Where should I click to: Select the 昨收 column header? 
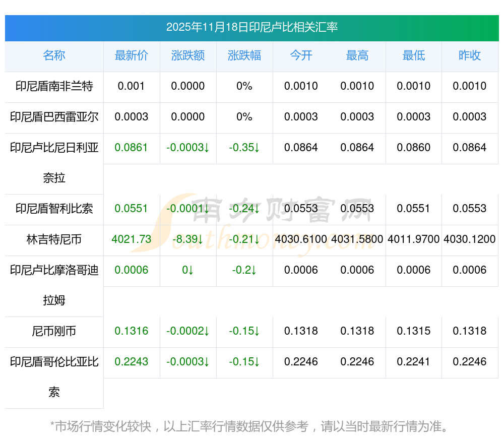click(x=470, y=55)
